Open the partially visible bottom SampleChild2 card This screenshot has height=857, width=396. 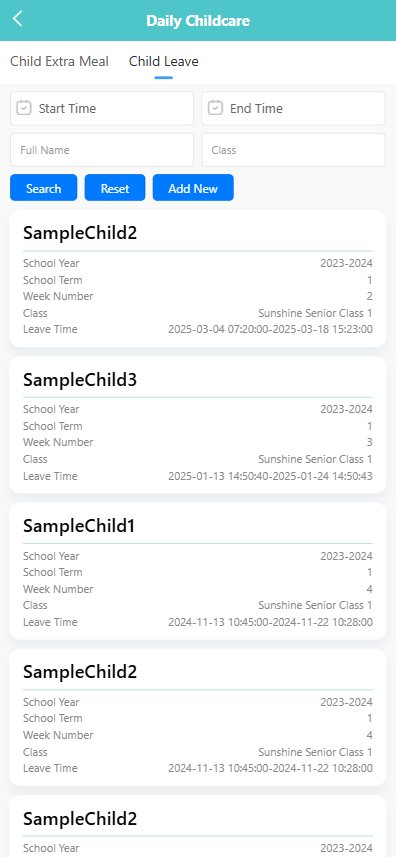tap(198, 826)
